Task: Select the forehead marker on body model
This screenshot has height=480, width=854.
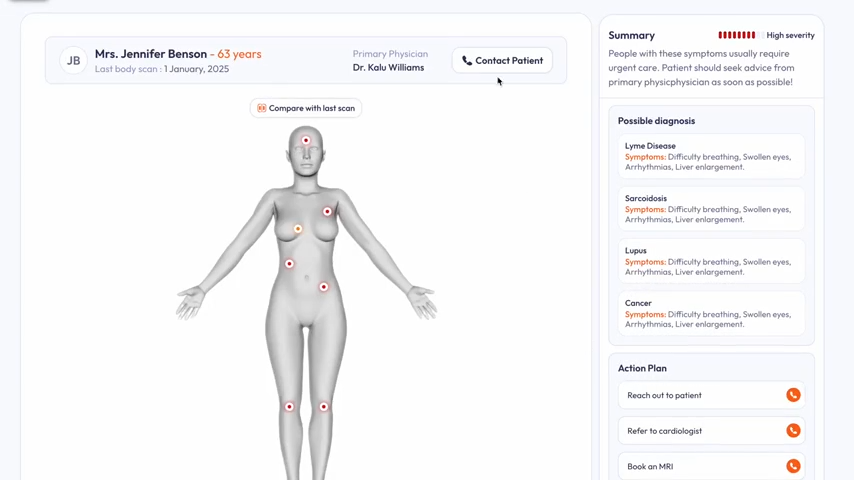Action: click(306, 141)
